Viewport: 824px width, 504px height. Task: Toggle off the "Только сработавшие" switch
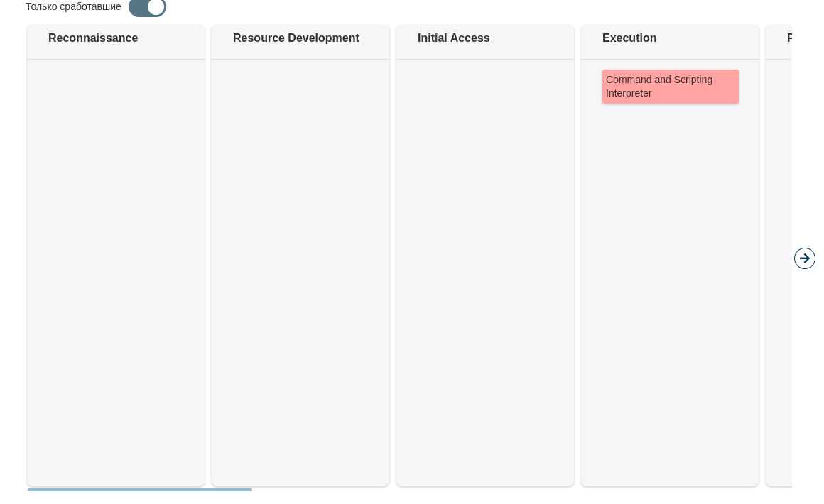[x=147, y=7]
